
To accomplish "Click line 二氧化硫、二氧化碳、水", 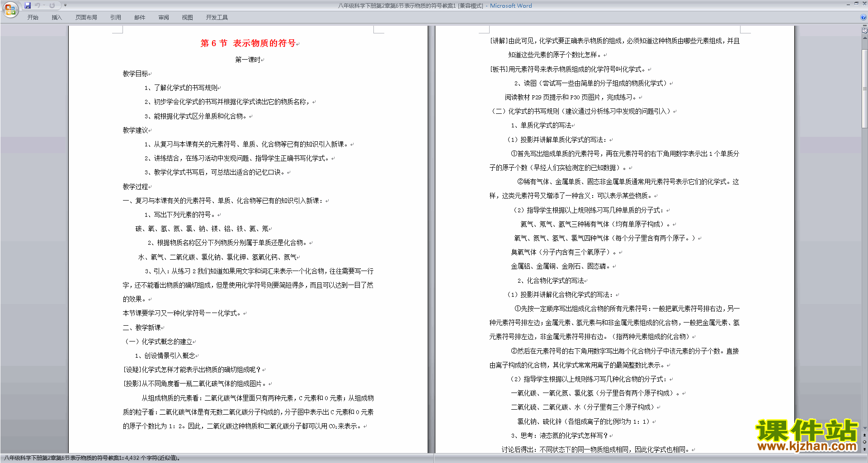I will click(x=584, y=407).
